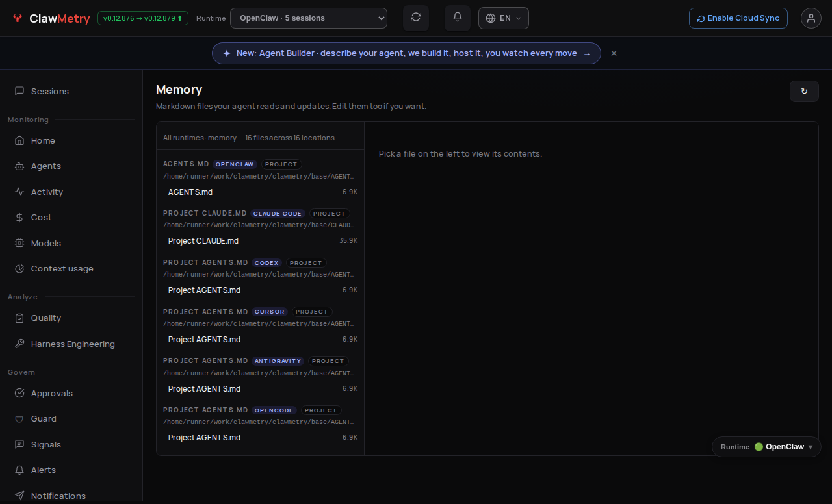Open the Agent Builder announcement link

coord(406,53)
